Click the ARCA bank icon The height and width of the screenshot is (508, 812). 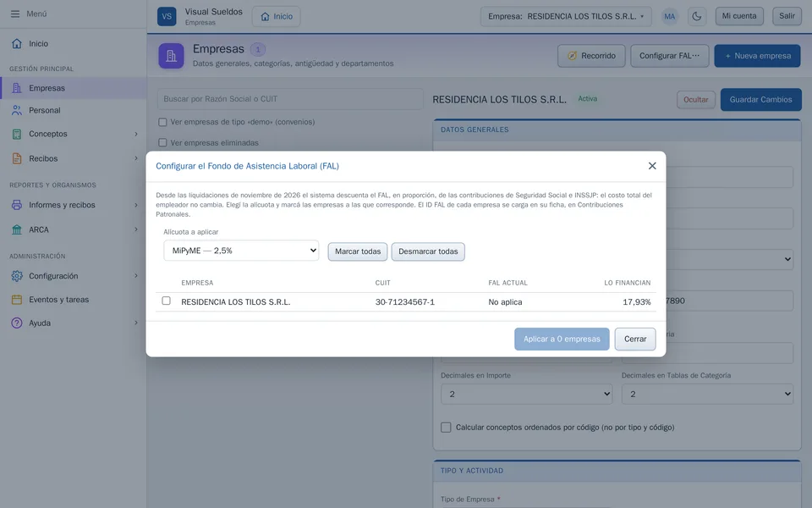tap(17, 229)
